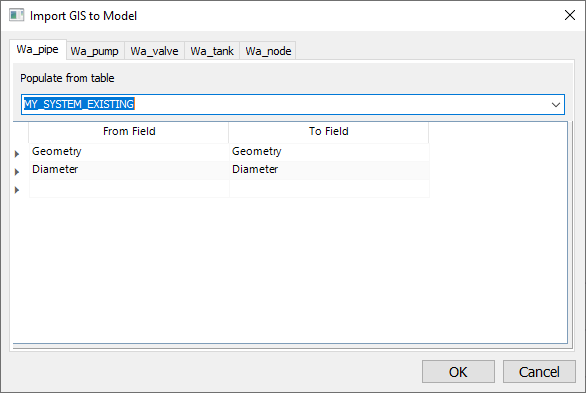
Task: Select the empty new row arrow marker
Action: [x=17, y=190]
